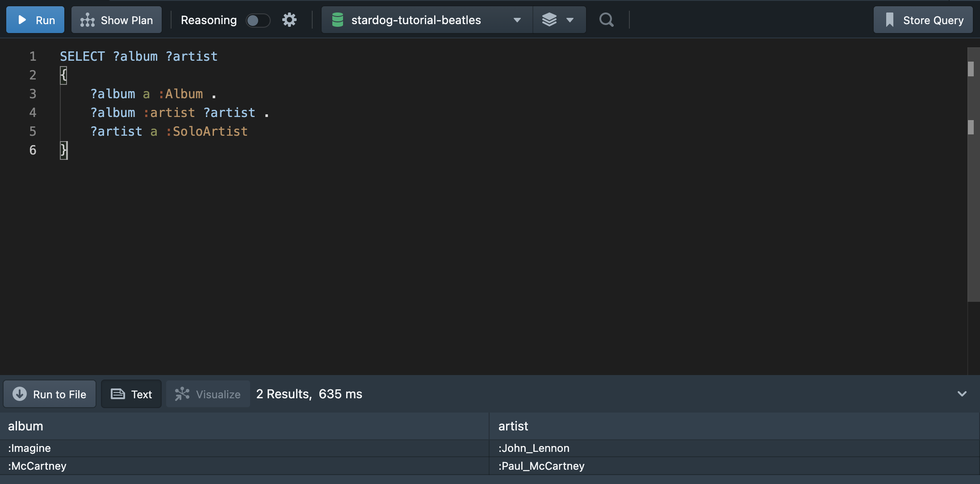Image resolution: width=980 pixels, height=484 pixels.
Task: Click the artist column header
Action: tap(734, 426)
